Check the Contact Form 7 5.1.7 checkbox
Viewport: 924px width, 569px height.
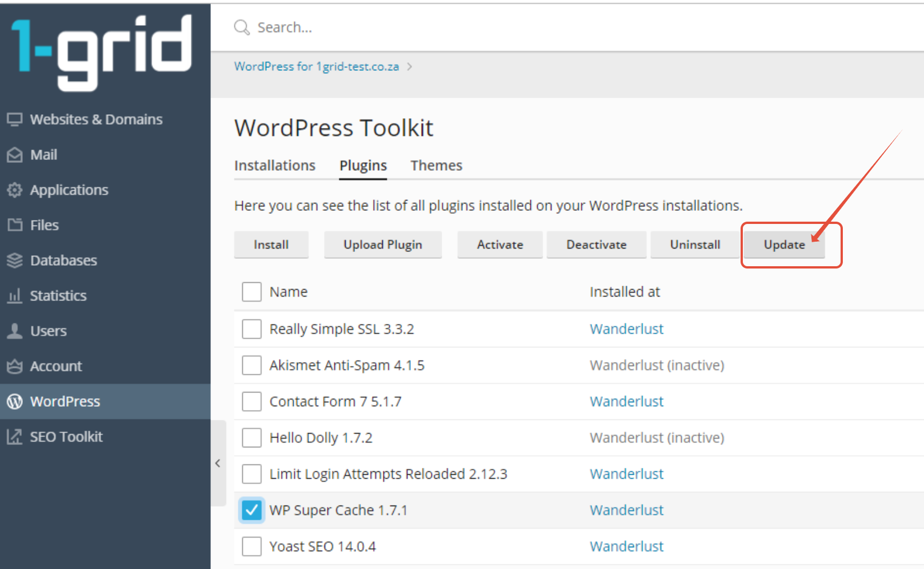[x=251, y=402]
